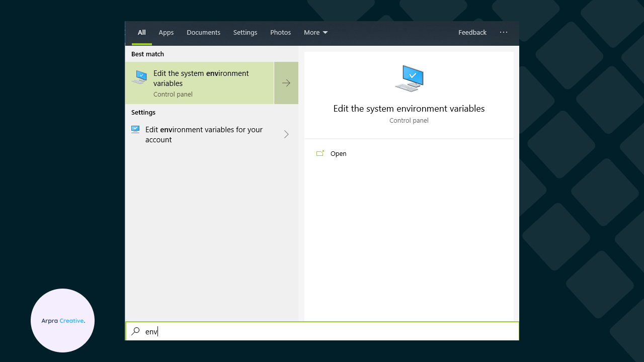
Task: Open the More filter dropdown
Action: point(315,32)
